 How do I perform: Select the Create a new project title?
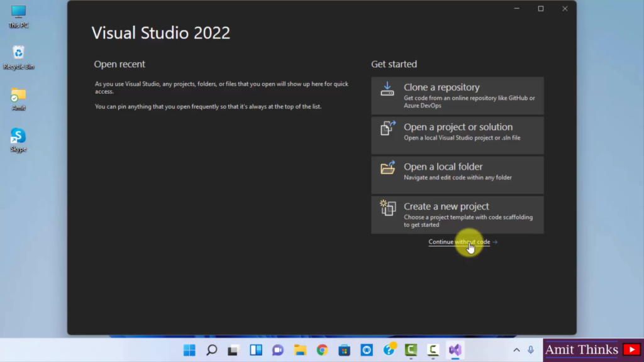(x=446, y=206)
